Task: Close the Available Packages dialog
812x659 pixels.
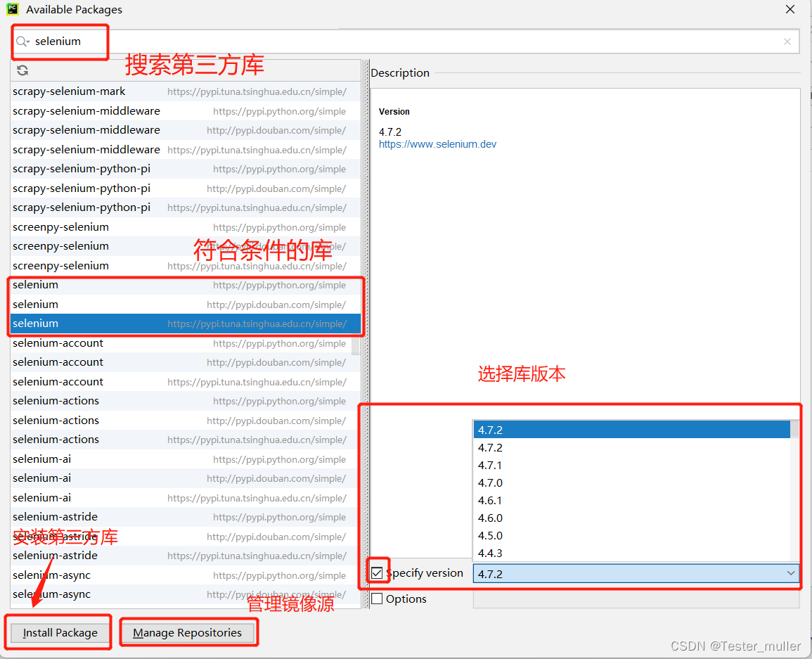Action: [x=790, y=9]
